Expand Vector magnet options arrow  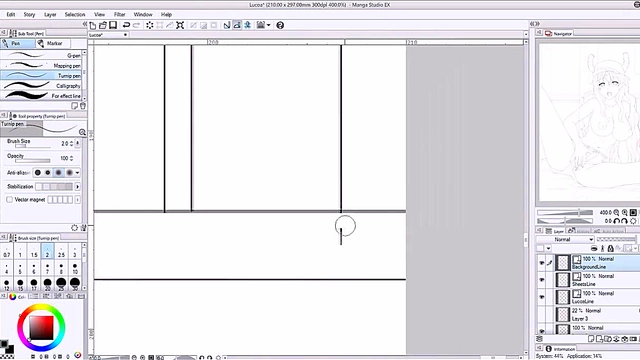point(78,200)
